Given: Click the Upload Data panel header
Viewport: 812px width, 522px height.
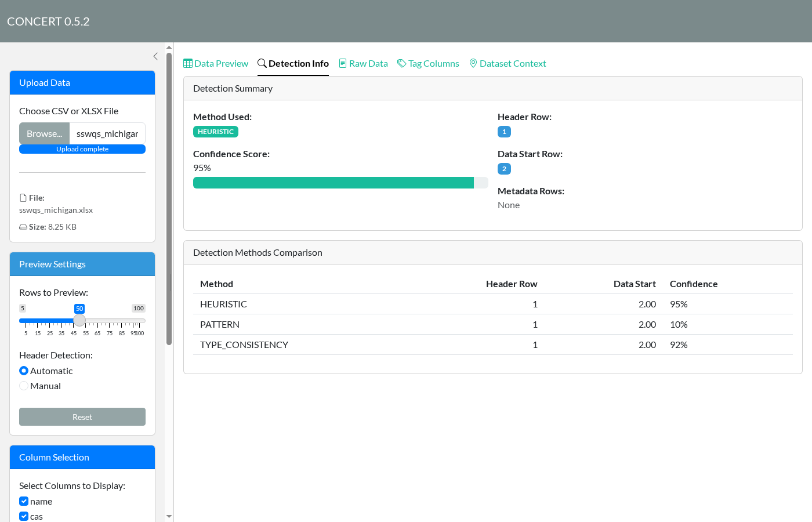Looking at the screenshot, I should (x=82, y=83).
